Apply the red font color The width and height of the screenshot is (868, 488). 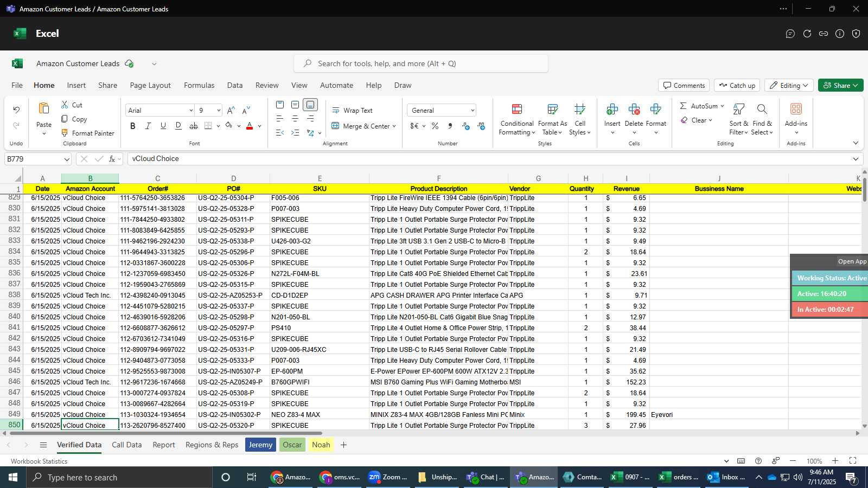(x=250, y=126)
